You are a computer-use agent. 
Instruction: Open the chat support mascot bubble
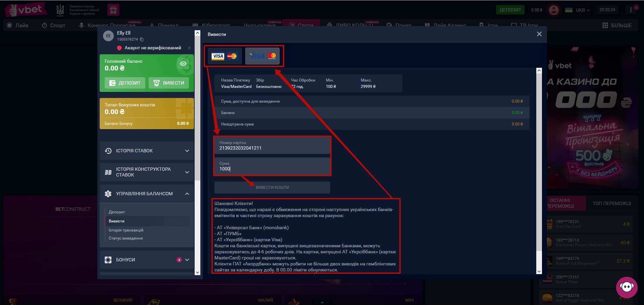626,287
